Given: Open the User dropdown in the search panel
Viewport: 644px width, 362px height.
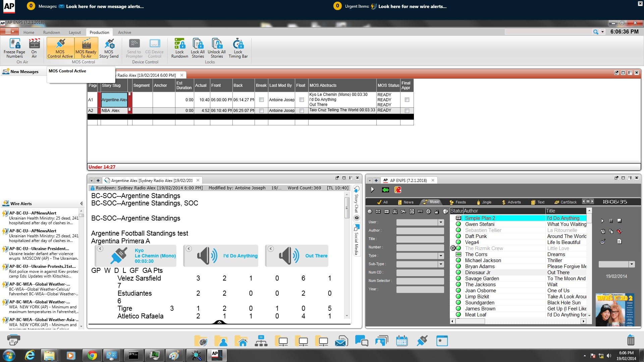Looking at the screenshot, I should coord(440,222).
